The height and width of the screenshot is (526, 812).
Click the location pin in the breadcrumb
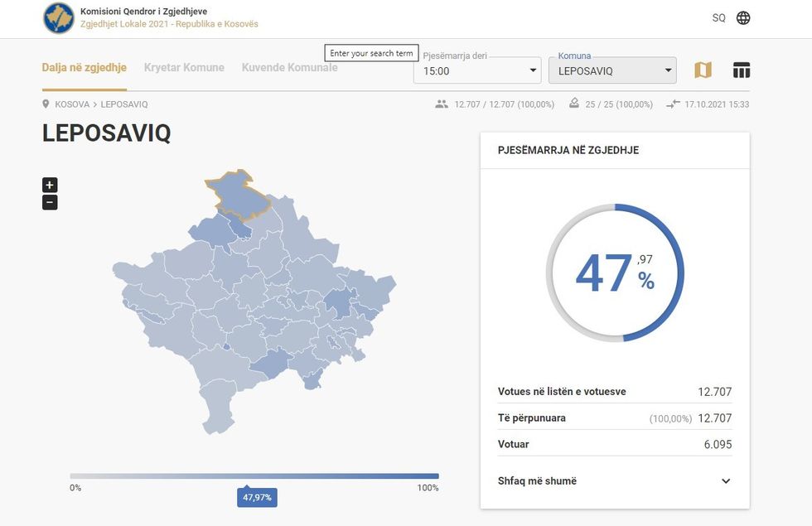(x=45, y=104)
